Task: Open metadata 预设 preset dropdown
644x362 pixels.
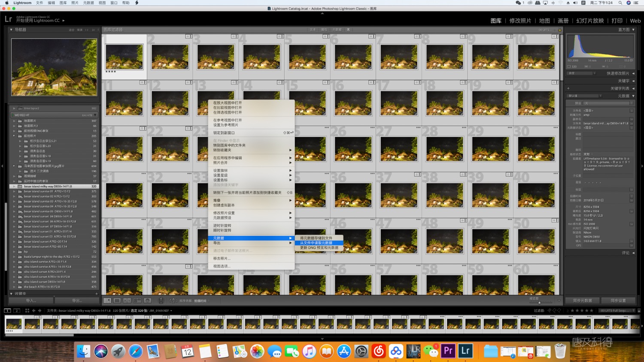Action: (608, 103)
